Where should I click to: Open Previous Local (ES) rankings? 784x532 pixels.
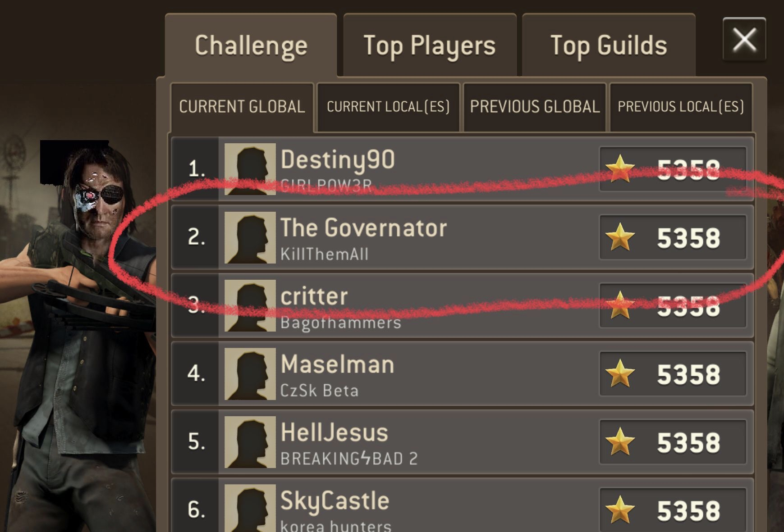click(x=681, y=107)
